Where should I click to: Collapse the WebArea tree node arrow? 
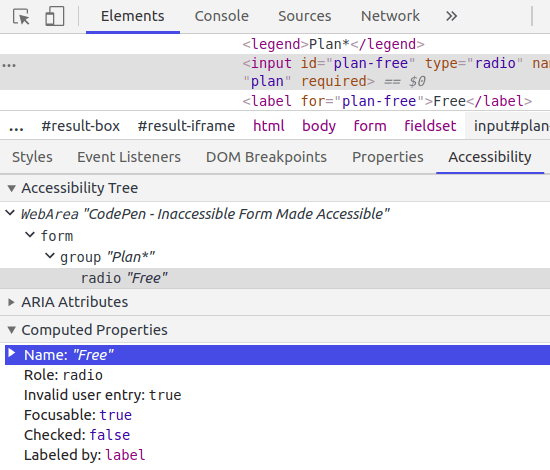pos(10,213)
